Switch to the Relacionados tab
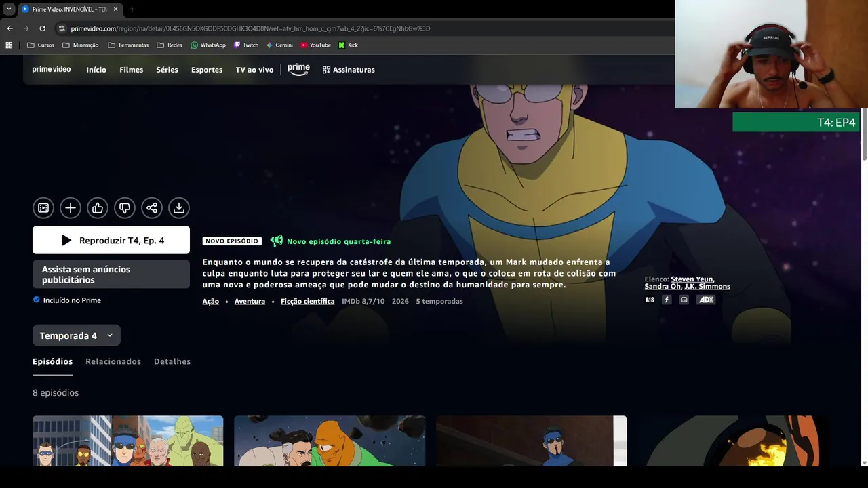Viewport: 868px width, 488px height. tap(113, 361)
